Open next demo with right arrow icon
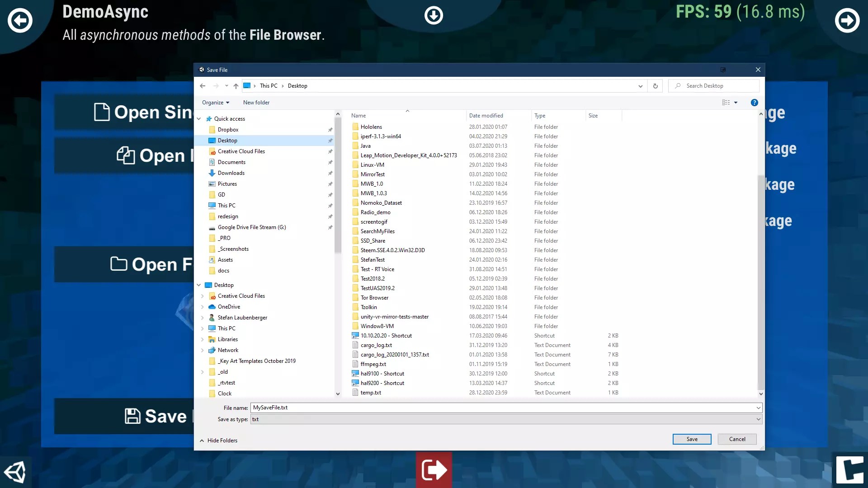868x488 pixels. 848,20
